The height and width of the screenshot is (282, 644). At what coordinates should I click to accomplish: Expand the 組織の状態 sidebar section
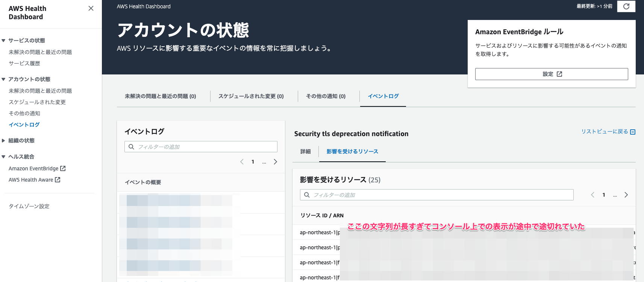click(x=3, y=141)
